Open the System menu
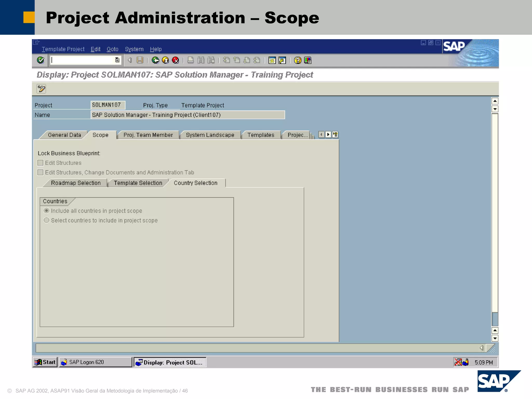 pyautogui.click(x=134, y=49)
